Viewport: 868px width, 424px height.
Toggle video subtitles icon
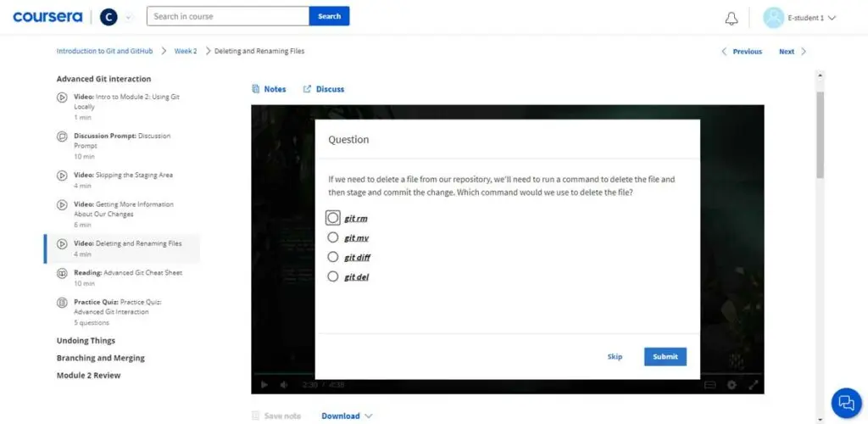[710, 385]
